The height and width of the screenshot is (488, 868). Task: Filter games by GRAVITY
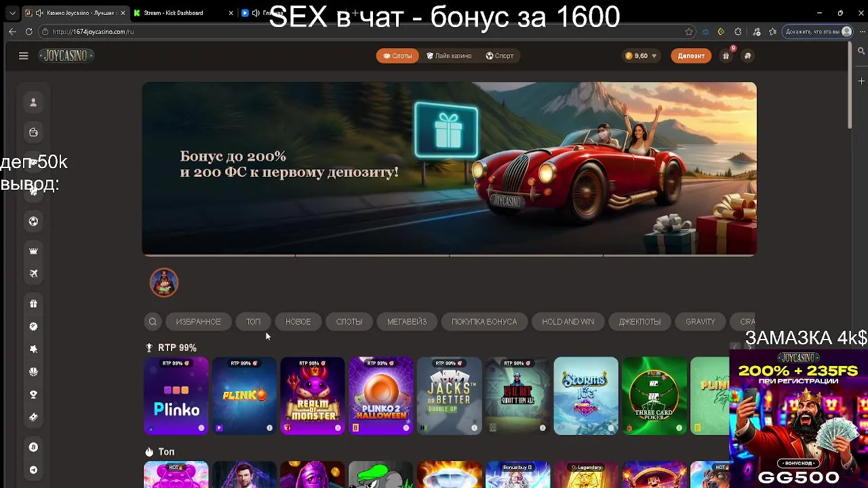[x=701, y=322]
